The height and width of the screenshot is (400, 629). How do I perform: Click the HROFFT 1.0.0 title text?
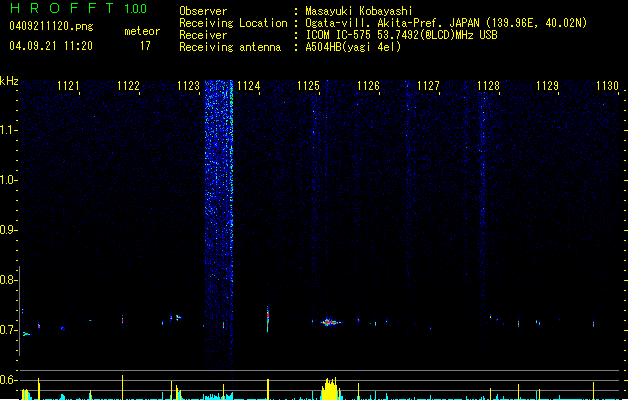click(78, 8)
